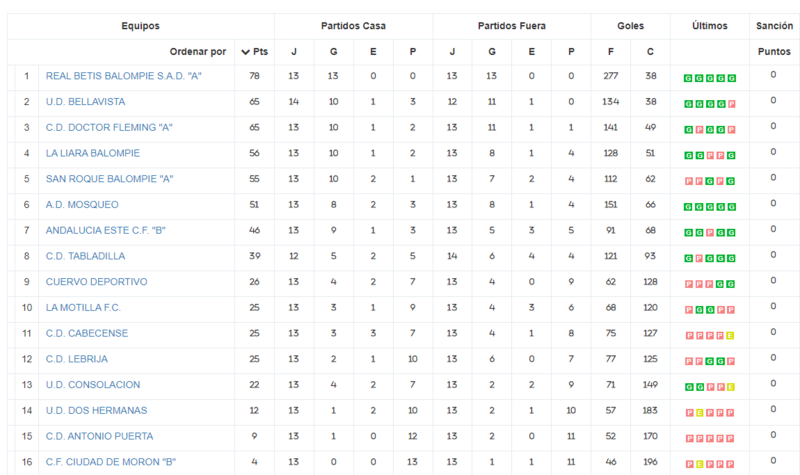Screen dimensions: 800x475
Task: Click U.D. CONSOLACION's yellow E result icon
Action: 731,387
